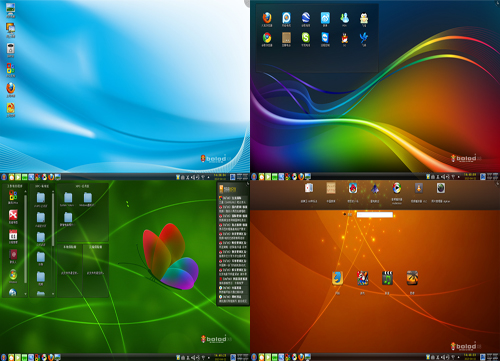Open the recycle bin on the blue desktop
The height and width of the screenshot is (361, 500).
coord(11,48)
